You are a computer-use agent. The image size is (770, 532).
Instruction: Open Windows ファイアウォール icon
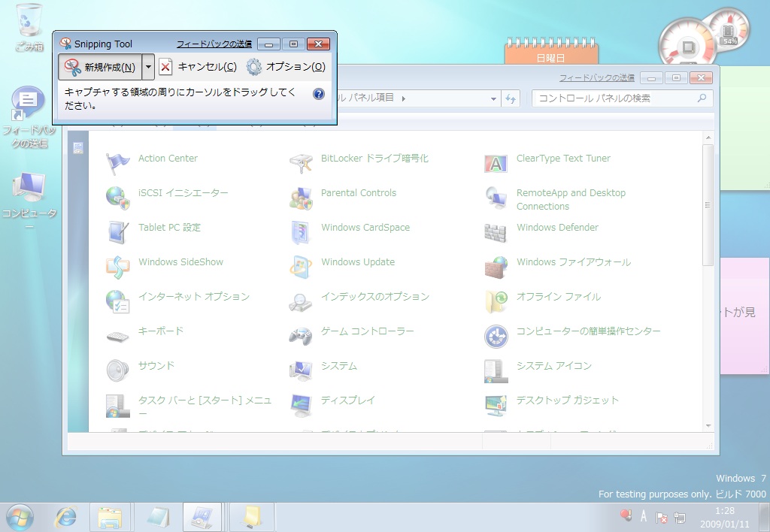(496, 267)
